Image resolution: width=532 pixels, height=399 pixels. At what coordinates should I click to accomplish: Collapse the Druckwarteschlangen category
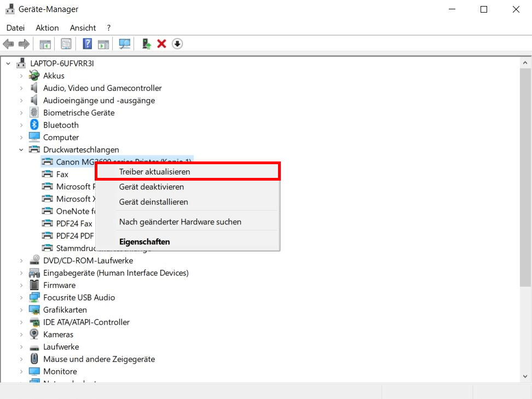[21, 149]
